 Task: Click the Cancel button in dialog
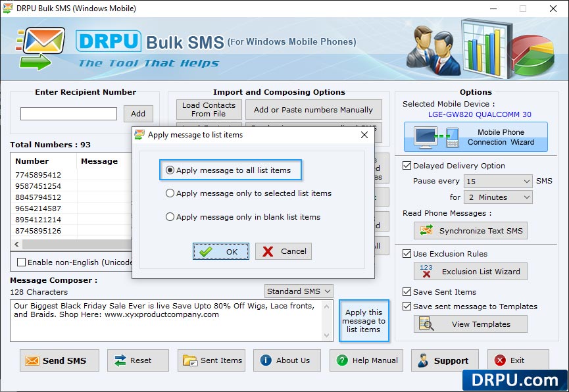[x=284, y=251]
